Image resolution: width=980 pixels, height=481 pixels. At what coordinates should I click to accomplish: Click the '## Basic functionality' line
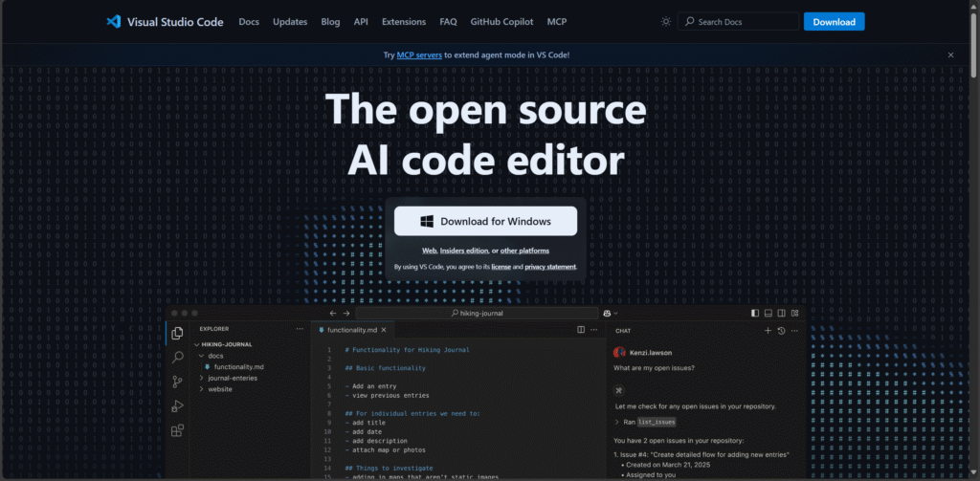coord(385,368)
